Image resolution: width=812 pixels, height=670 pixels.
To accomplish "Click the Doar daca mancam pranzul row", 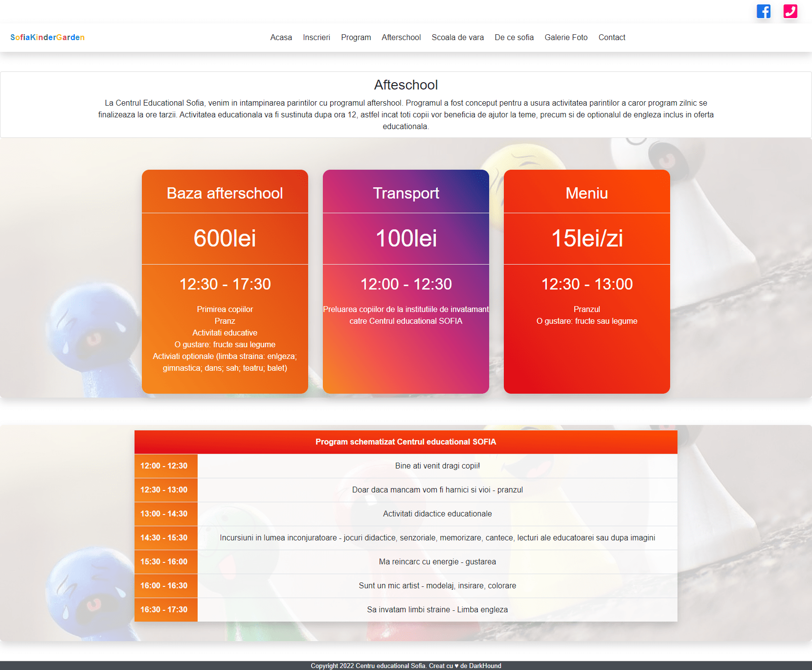I will click(x=437, y=490).
